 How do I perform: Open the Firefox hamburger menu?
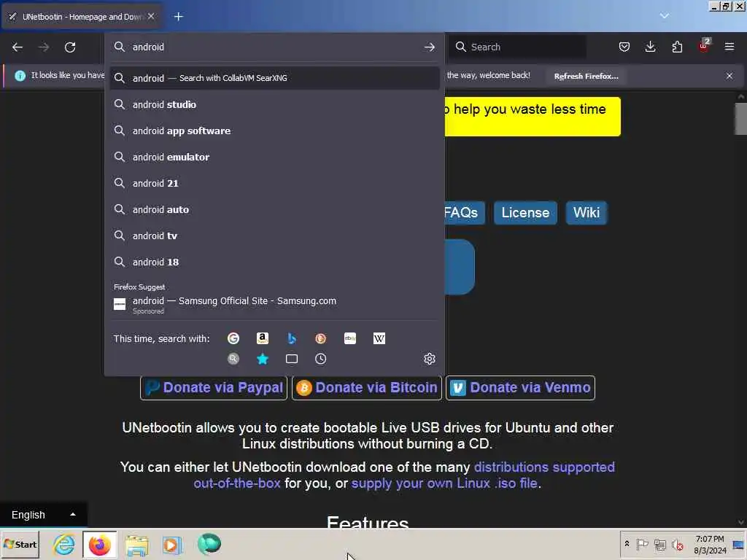[729, 47]
